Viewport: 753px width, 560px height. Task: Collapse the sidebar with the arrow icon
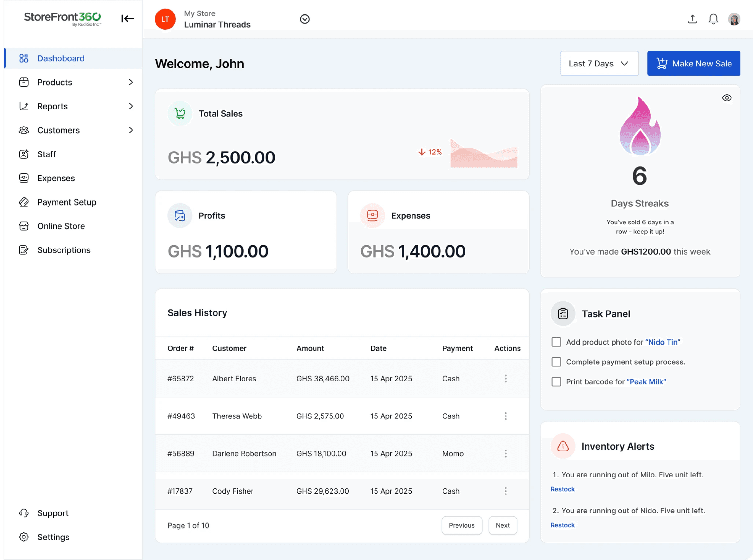coord(128,19)
